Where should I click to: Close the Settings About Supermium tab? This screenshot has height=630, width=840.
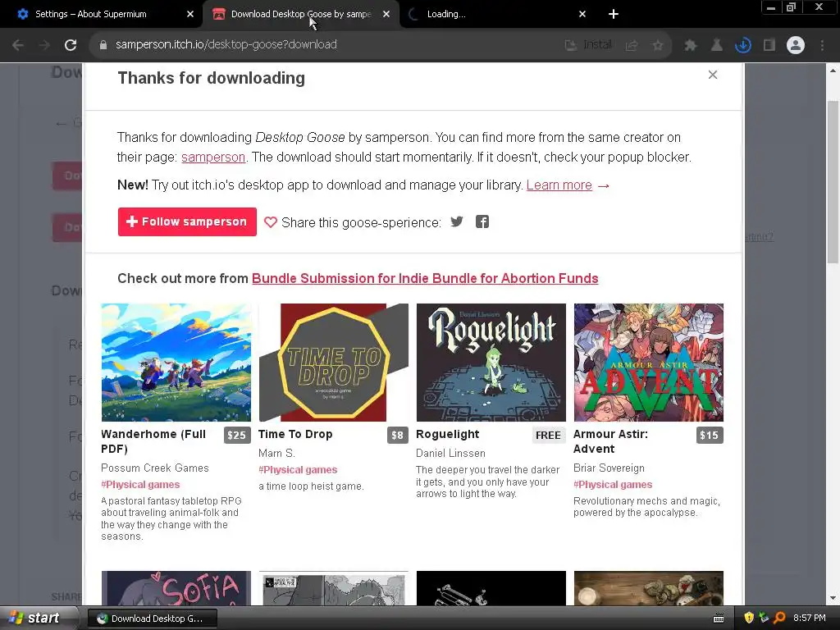190,14
